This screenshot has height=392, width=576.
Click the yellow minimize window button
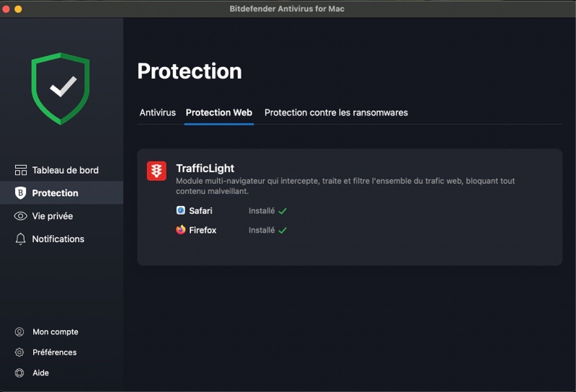18,9
